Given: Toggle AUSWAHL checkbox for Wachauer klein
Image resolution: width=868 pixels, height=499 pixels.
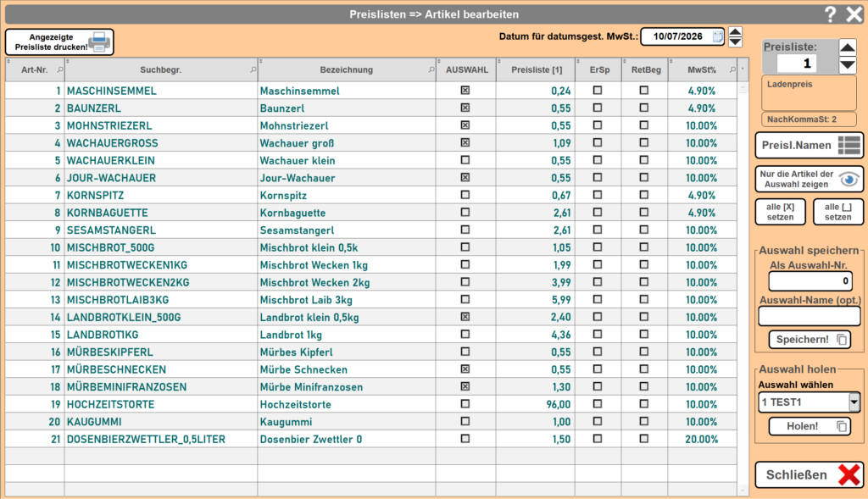Looking at the screenshot, I should click(465, 160).
